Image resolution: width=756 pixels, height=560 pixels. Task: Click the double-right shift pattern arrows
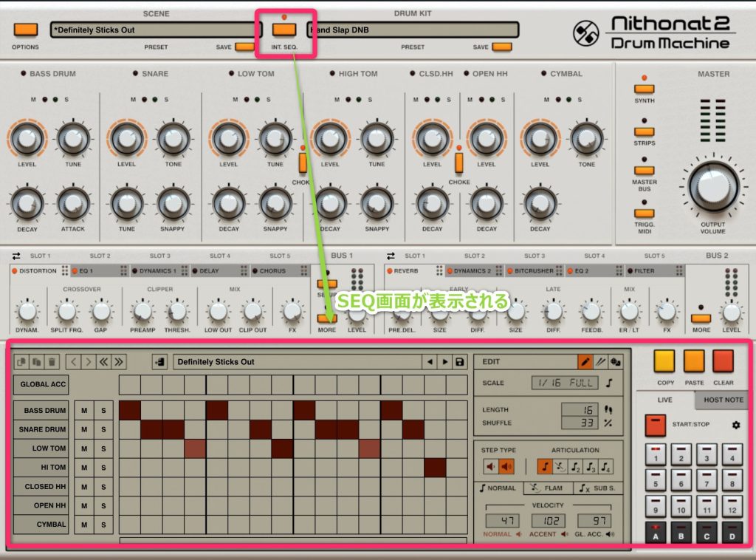[x=119, y=362]
